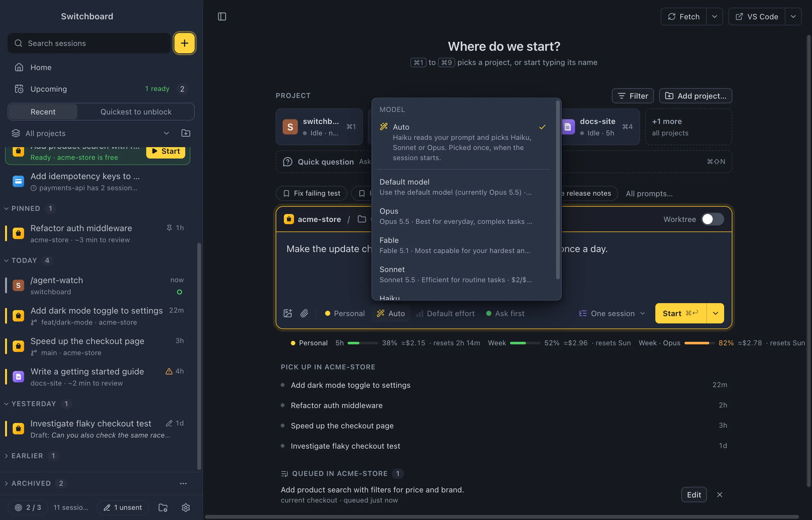812x520 pixels.
Task: Click the Fetch refresh button
Action: (x=684, y=16)
